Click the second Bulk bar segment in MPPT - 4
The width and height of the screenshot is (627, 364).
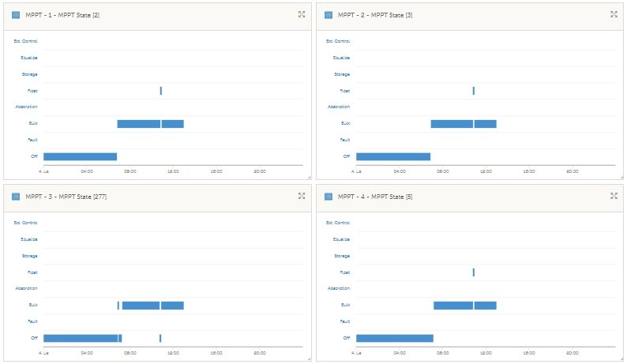tap(485, 306)
